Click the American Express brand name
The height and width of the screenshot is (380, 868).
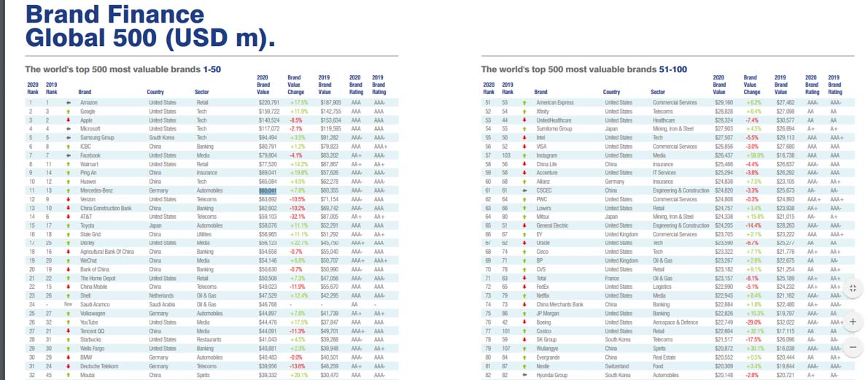[x=555, y=103]
